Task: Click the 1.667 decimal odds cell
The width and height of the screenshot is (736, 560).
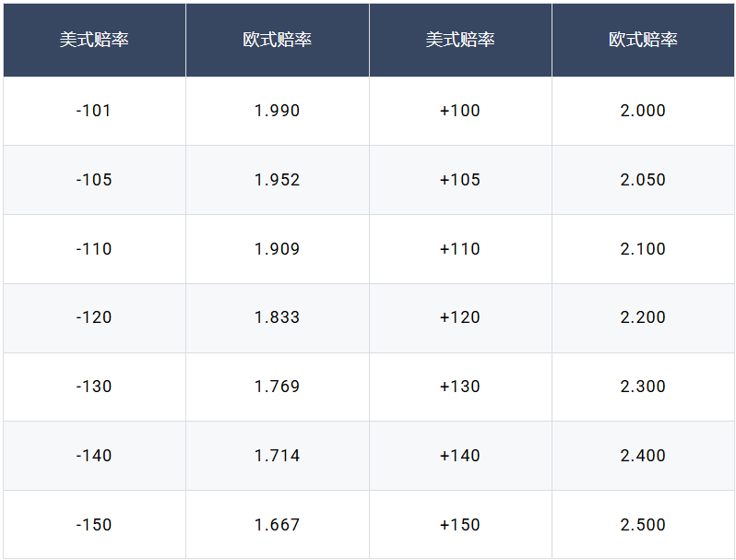Action: (x=278, y=525)
